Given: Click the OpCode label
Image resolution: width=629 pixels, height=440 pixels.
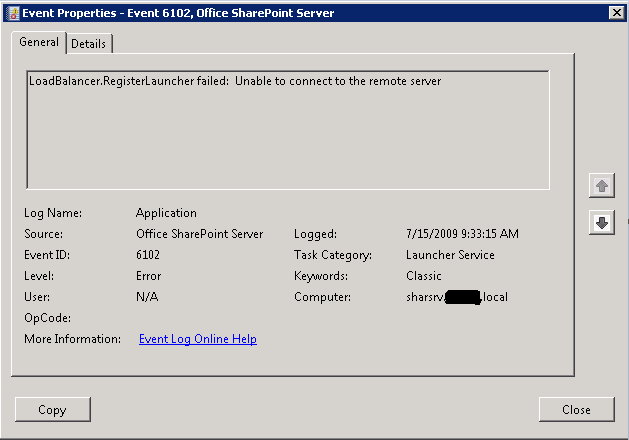Looking at the screenshot, I should (47, 318).
